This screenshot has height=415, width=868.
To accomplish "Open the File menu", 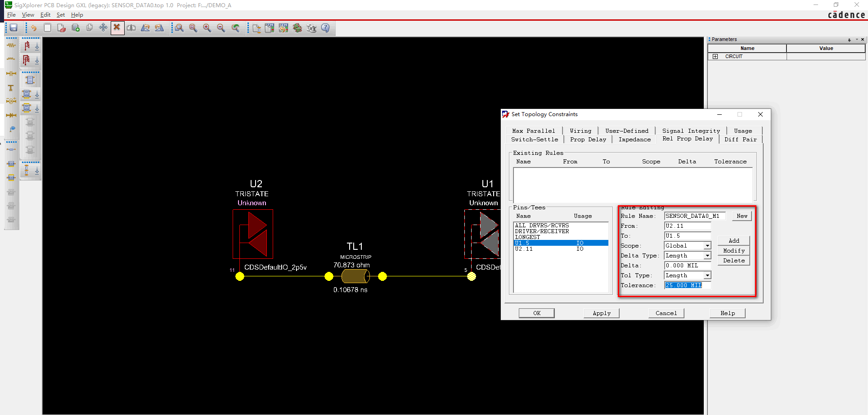I will point(11,15).
